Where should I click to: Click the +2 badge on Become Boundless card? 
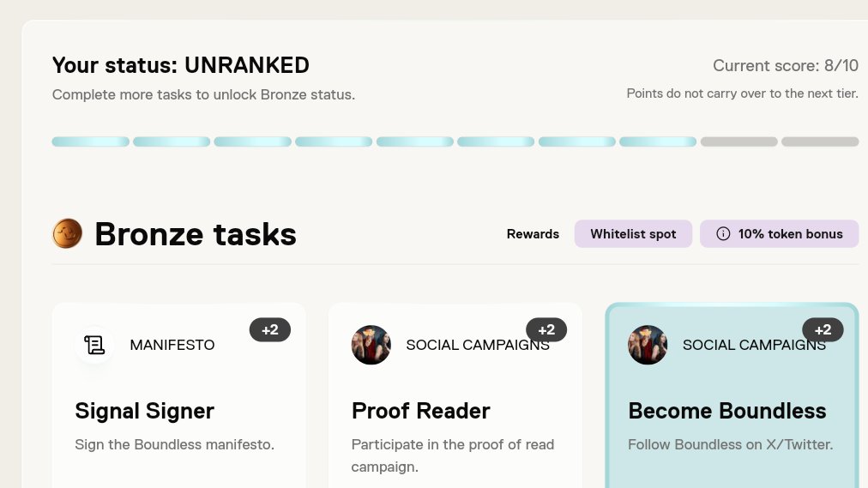[x=823, y=329]
